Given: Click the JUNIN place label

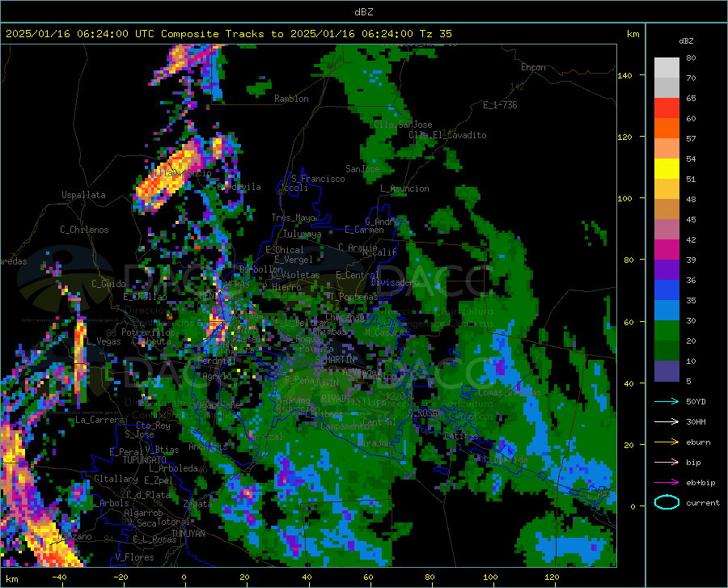Looking at the screenshot, I should pyautogui.click(x=327, y=383).
